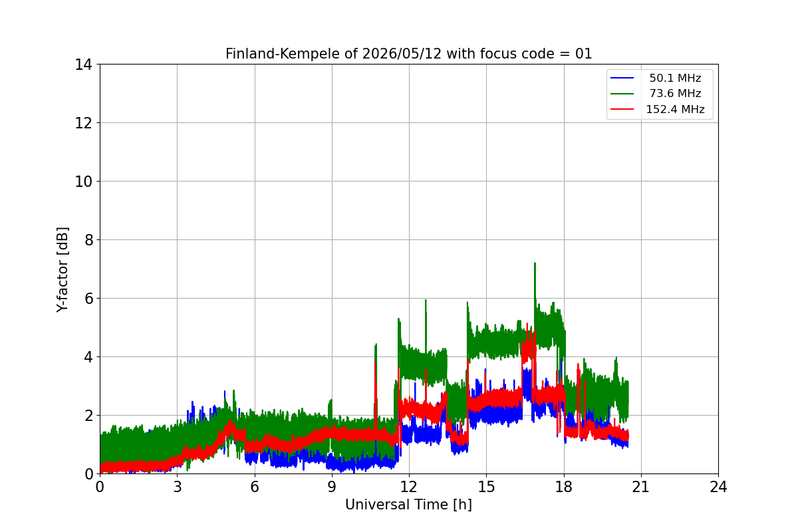
Task: Click the Y-factor [dB] axis label
Action: pos(63,269)
